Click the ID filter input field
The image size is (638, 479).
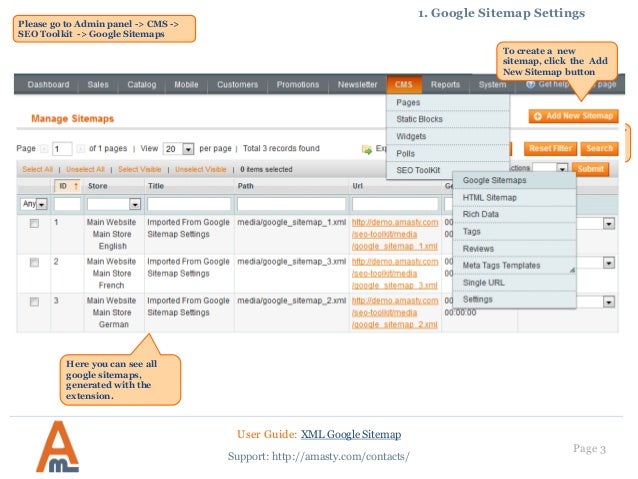[68, 204]
